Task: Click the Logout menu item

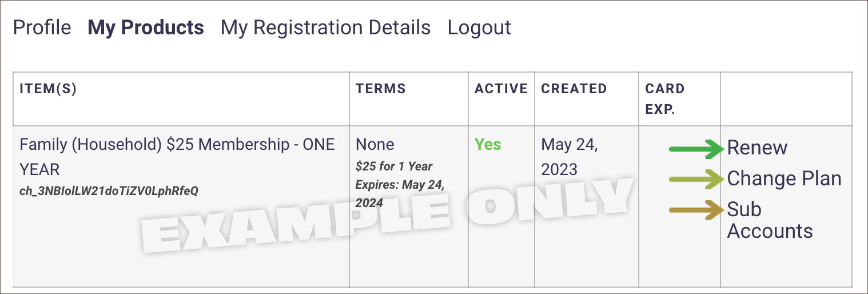Action: 479,27
